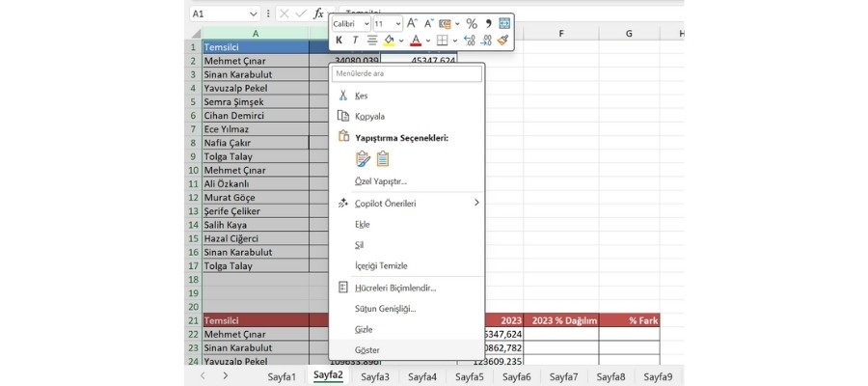Viewport: 868px width, 386px height.
Task: Click the increase decimal icon
Action: [x=470, y=41]
